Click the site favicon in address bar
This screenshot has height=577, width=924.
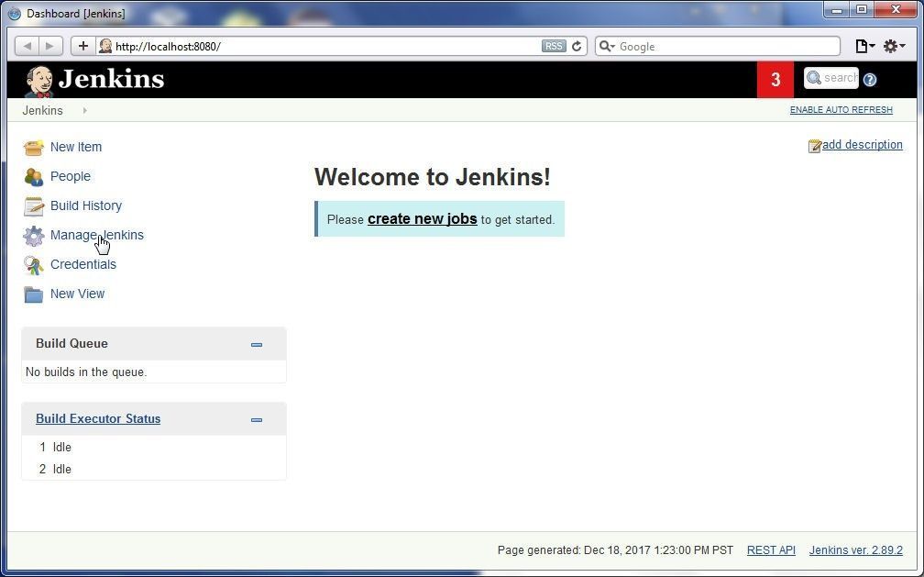click(x=105, y=46)
